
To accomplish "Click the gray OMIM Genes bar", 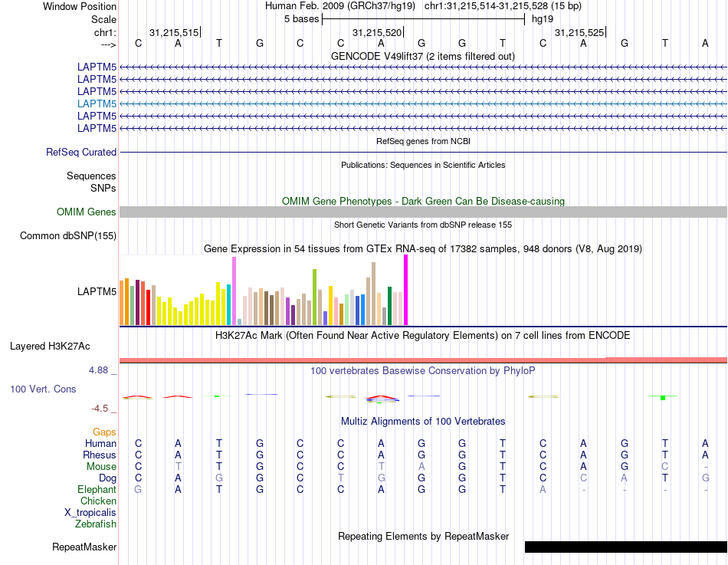I will (423, 212).
